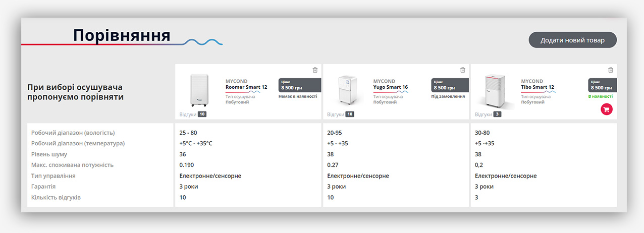Click the humidity value 30-80

click(482, 133)
